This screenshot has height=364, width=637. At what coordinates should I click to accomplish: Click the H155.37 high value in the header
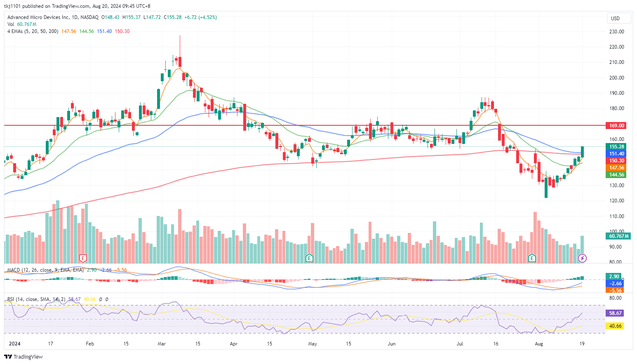pyautogui.click(x=132, y=17)
